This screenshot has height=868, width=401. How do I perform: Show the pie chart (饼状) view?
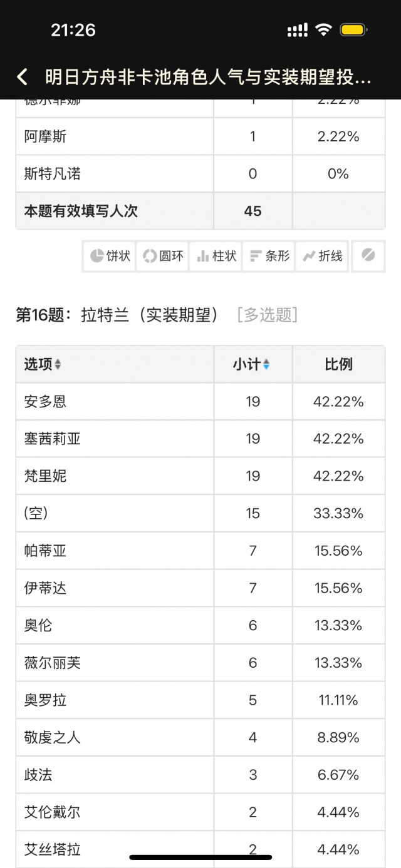[110, 256]
